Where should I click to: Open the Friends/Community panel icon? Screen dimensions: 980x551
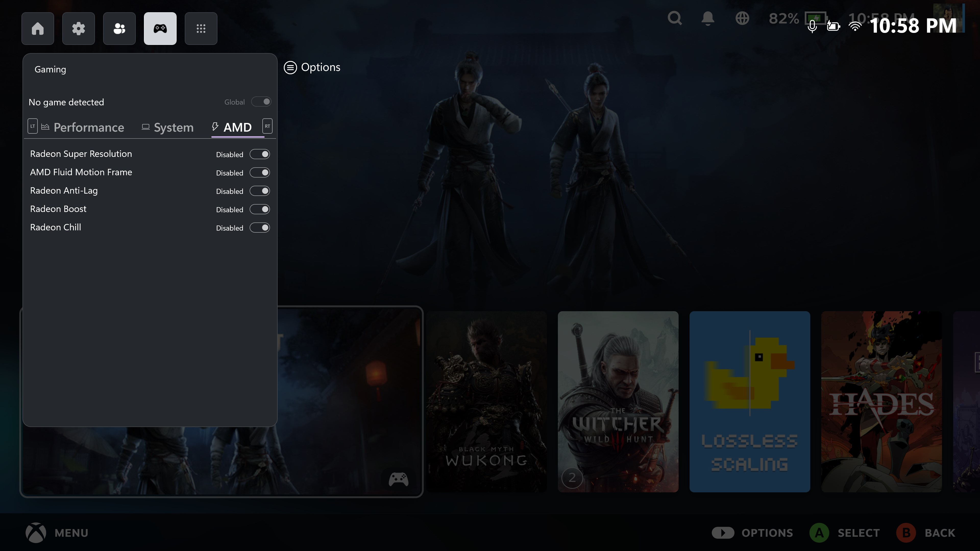(119, 28)
